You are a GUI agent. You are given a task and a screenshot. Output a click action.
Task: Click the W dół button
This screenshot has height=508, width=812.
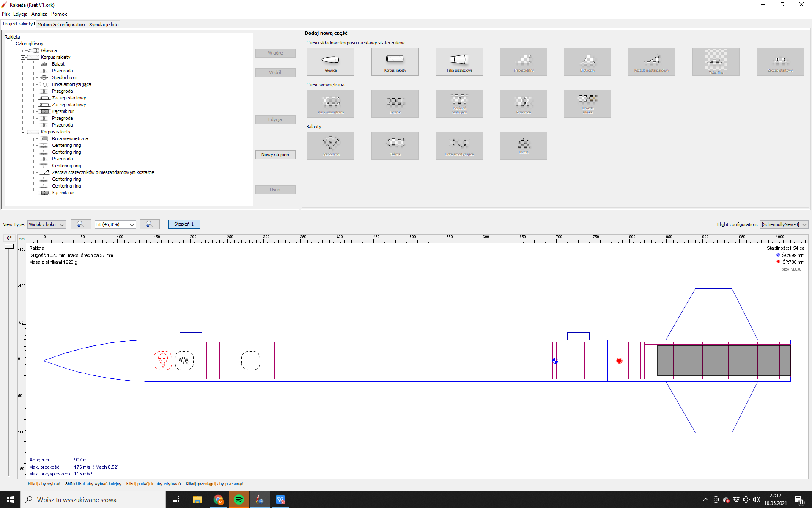click(x=275, y=72)
